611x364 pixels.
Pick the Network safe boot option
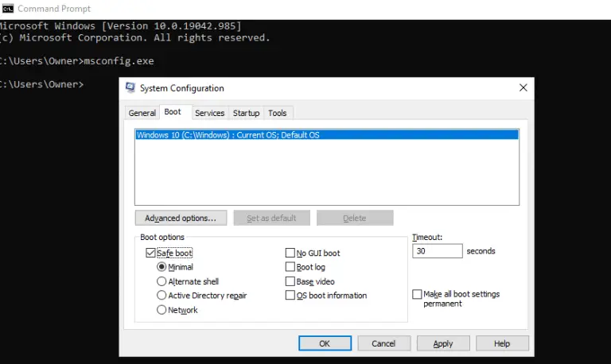pyautogui.click(x=162, y=310)
